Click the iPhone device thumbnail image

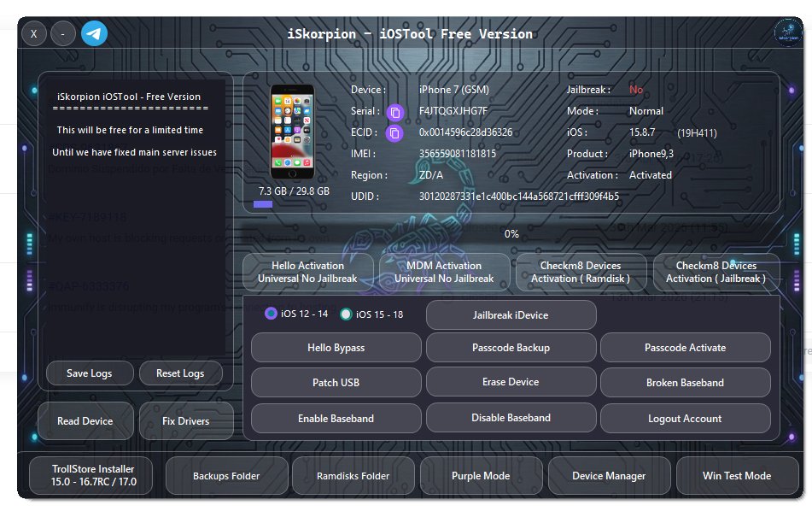(x=293, y=132)
